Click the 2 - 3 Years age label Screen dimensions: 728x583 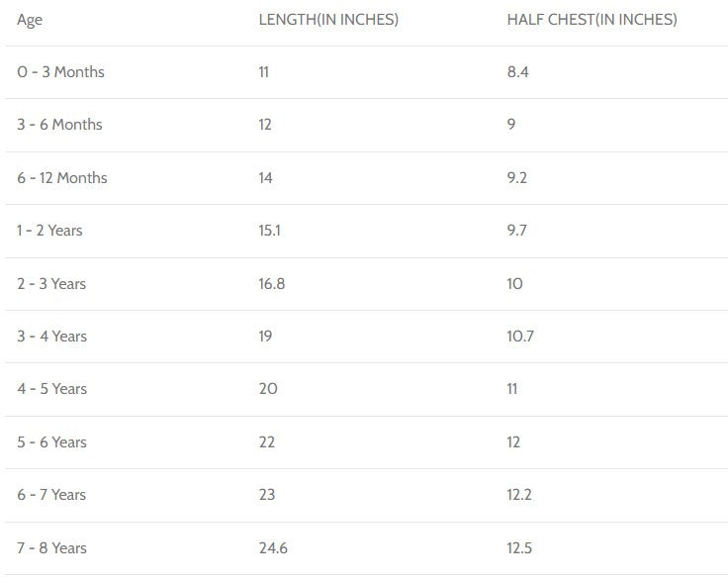point(51,284)
